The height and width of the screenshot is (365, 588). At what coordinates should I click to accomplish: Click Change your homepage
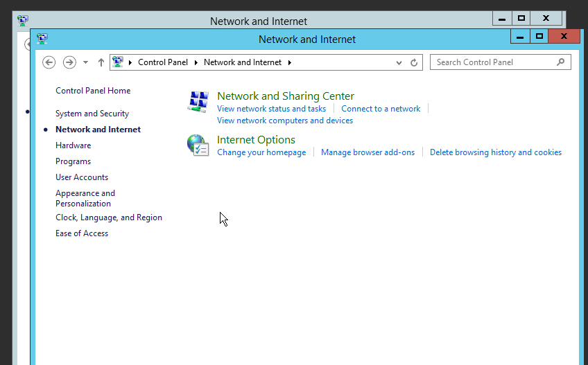pos(261,152)
